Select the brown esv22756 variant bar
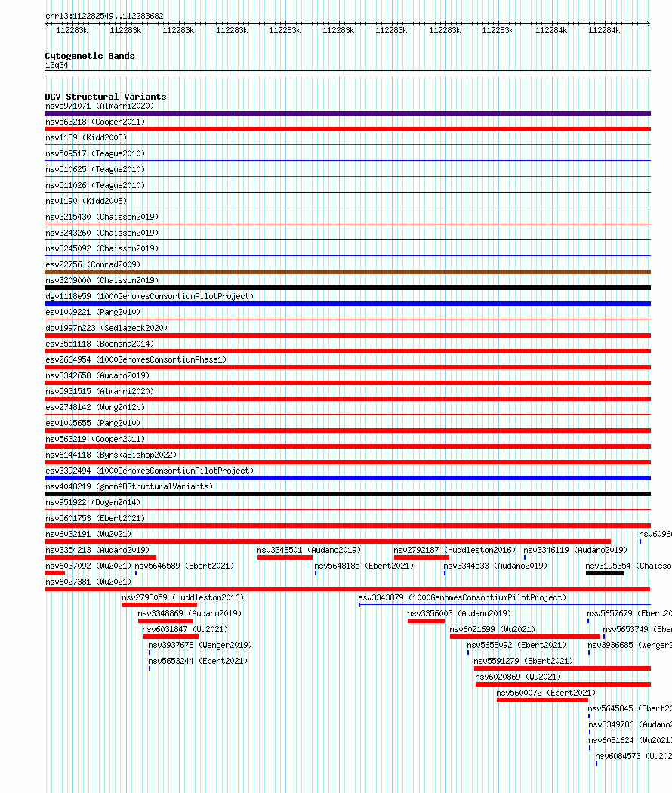 (x=347, y=272)
